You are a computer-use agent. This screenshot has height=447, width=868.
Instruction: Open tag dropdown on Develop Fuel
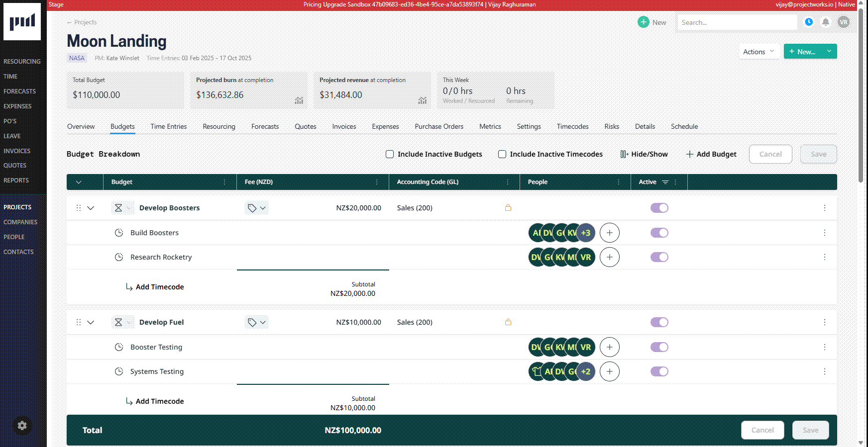click(x=257, y=322)
